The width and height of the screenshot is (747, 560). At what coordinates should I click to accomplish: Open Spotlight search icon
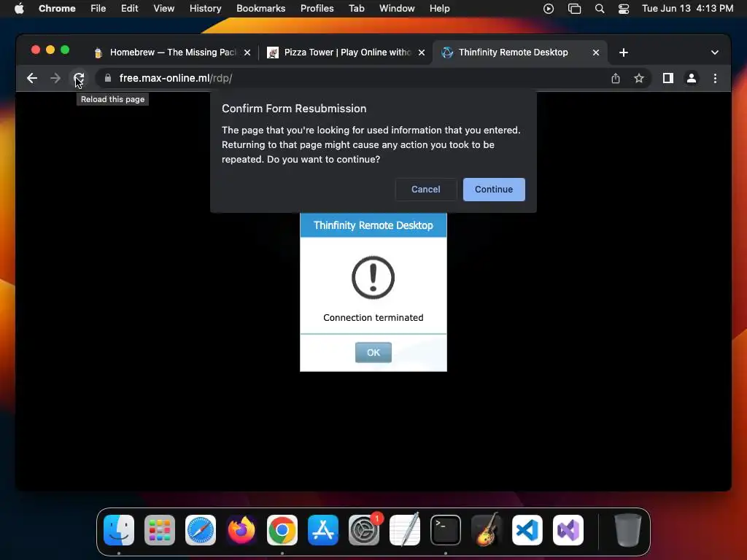pyautogui.click(x=600, y=9)
